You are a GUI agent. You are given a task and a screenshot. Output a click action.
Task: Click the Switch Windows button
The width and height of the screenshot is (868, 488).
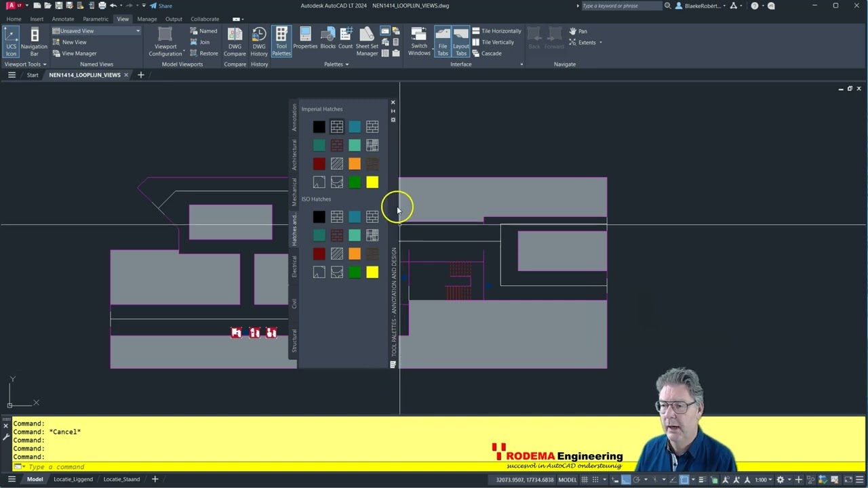[419, 42]
